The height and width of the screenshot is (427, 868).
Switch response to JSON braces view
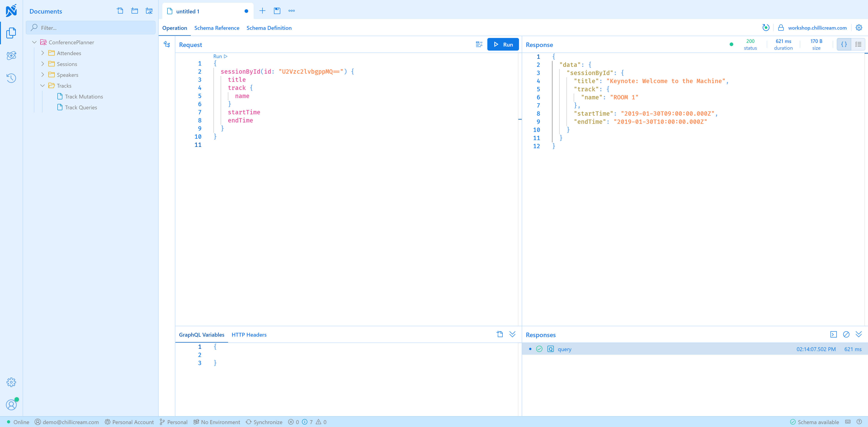(844, 45)
